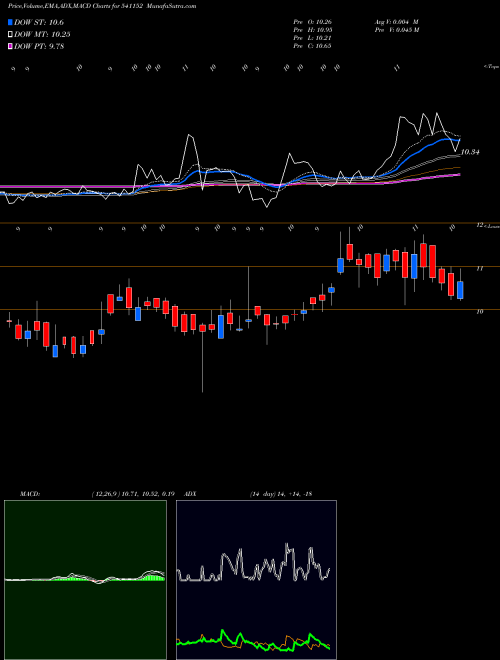
Task: Click the ADX '(14 day) 14, +14, -18' values
Action: 281,494
